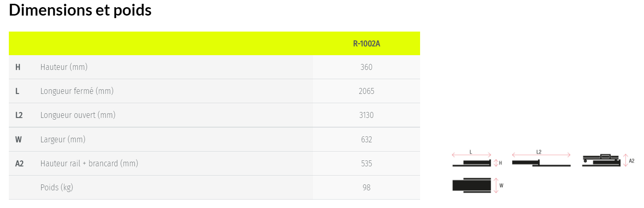Screen dimensions: 644x208
Task: Click the yellow-green table header bar
Action: click(214, 43)
